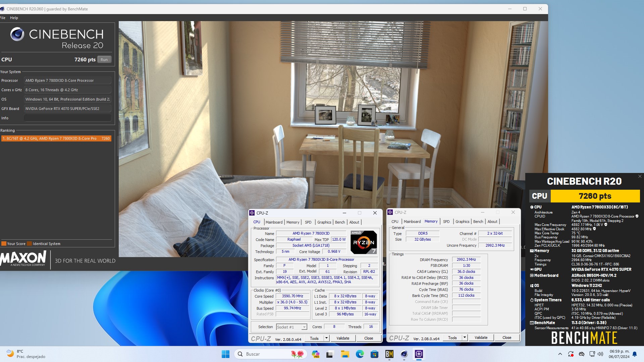
Task: Show hidden tray icons with the chevron
Action: pos(560,354)
